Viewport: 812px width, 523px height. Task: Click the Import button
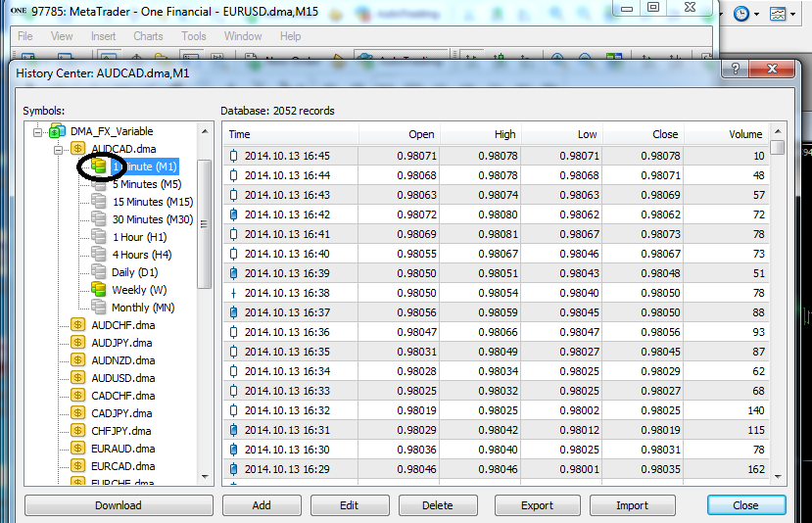[632, 505]
